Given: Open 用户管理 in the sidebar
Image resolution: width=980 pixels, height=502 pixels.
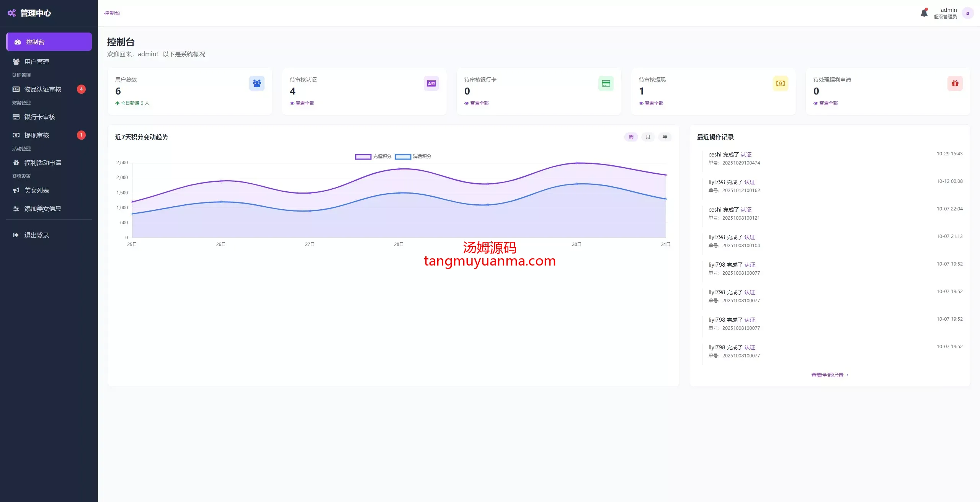Looking at the screenshot, I should pyautogui.click(x=37, y=62).
